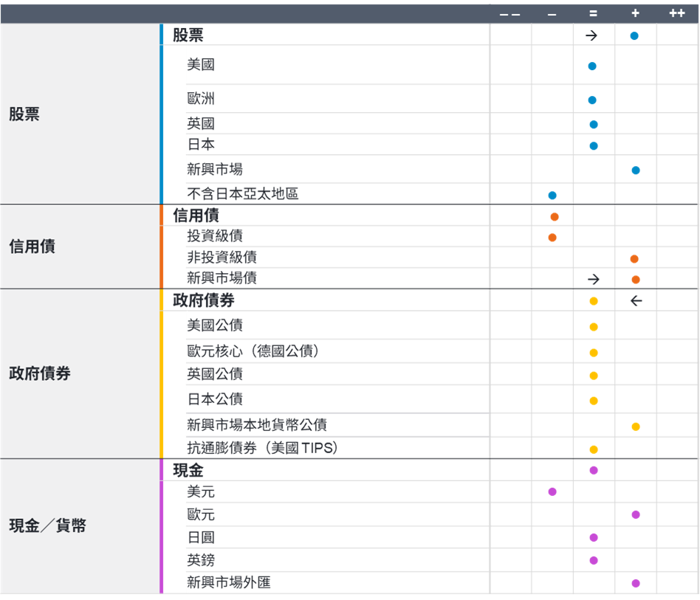Select the 新興市場外匯 row label
The width and height of the screenshot is (700, 600).
pyautogui.click(x=229, y=582)
